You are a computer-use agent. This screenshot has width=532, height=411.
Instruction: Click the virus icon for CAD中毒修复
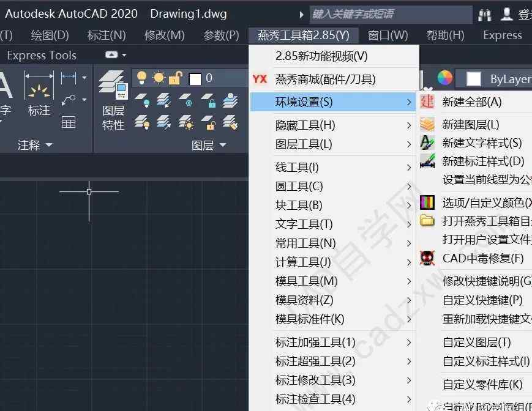pyautogui.click(x=427, y=258)
